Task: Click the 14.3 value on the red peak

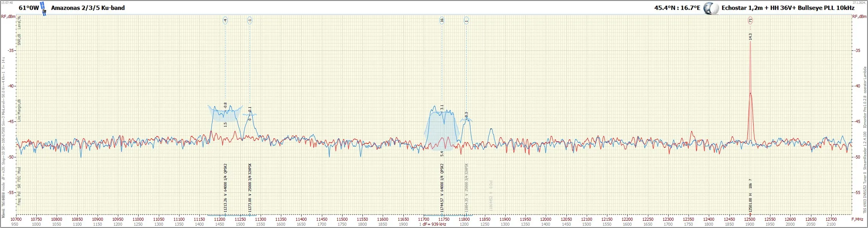Action: point(751,37)
